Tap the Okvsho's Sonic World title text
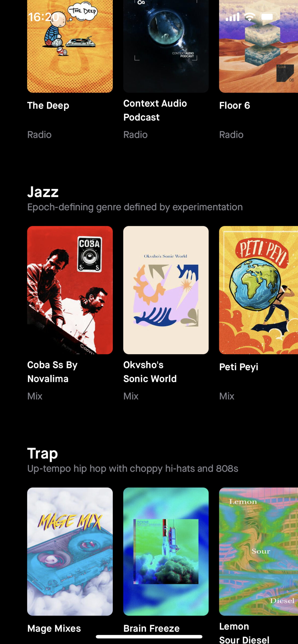The image size is (298, 644). tap(150, 372)
